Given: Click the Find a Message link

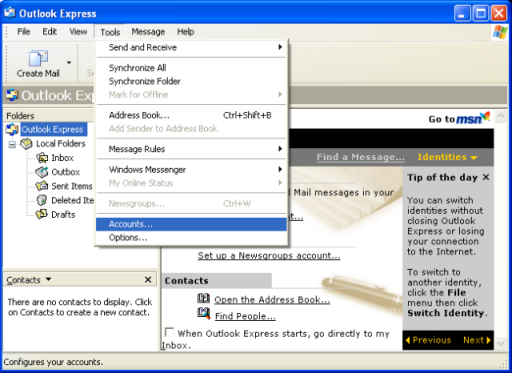Looking at the screenshot, I should (360, 157).
